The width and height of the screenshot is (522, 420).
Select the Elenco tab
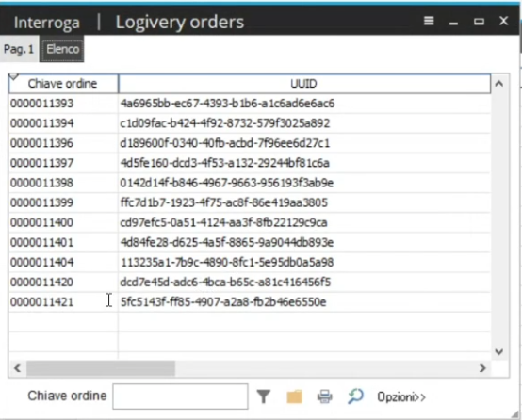(x=62, y=49)
